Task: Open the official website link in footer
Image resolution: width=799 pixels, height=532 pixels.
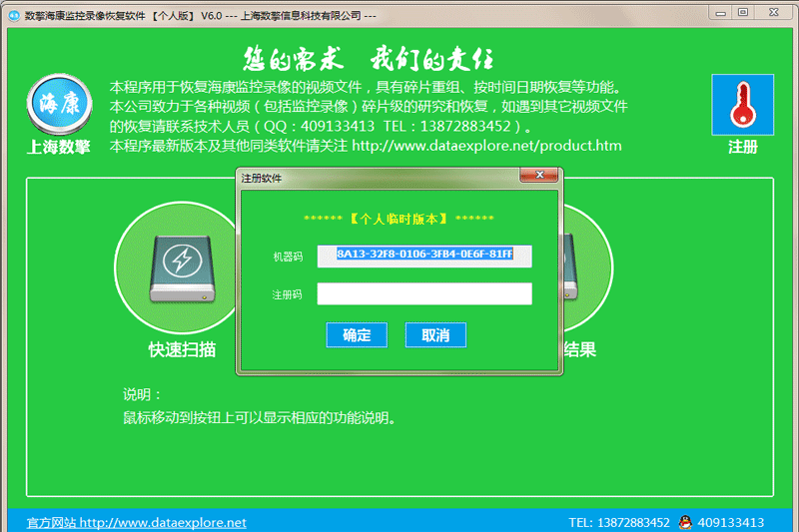Action: pyautogui.click(x=137, y=522)
